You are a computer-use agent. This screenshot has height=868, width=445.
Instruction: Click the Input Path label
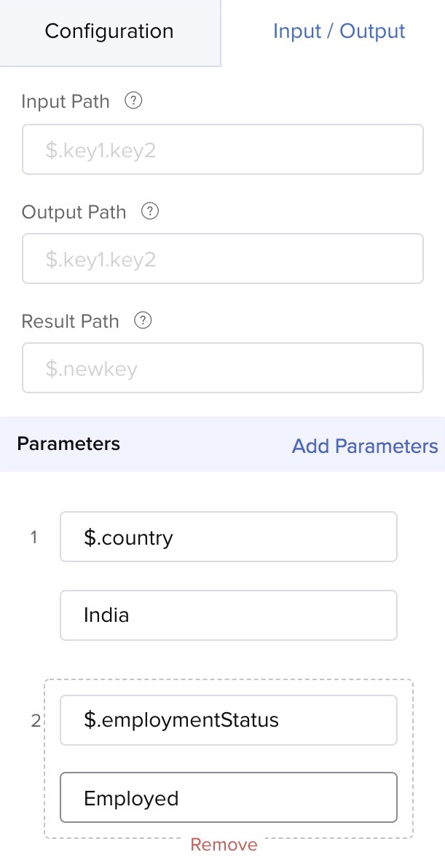coord(66,101)
